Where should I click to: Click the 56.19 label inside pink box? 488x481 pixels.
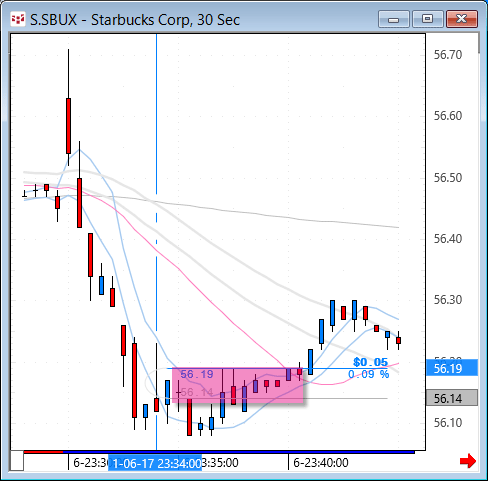(x=197, y=374)
